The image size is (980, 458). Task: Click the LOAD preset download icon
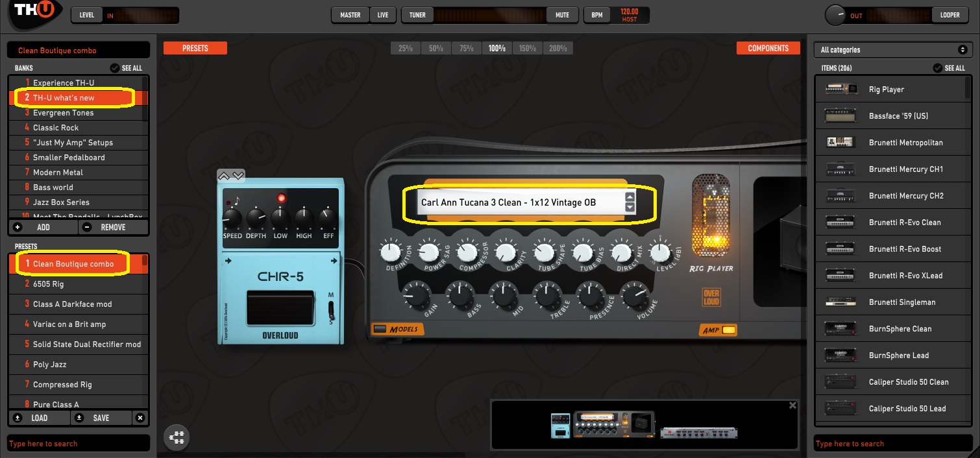[x=18, y=418]
